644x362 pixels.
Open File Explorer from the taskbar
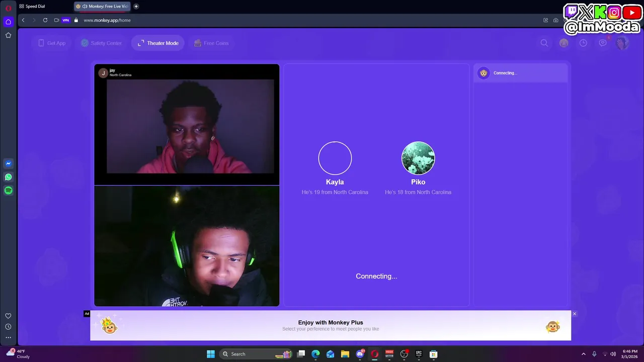pyautogui.click(x=345, y=354)
